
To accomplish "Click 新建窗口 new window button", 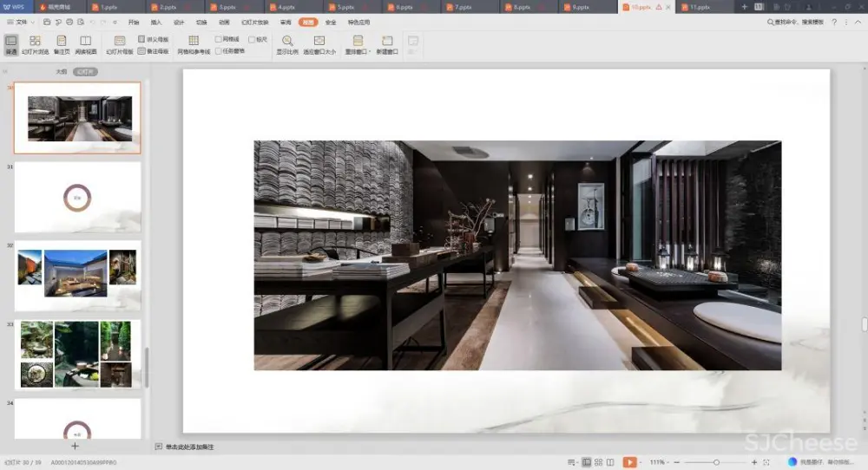I will (387, 44).
